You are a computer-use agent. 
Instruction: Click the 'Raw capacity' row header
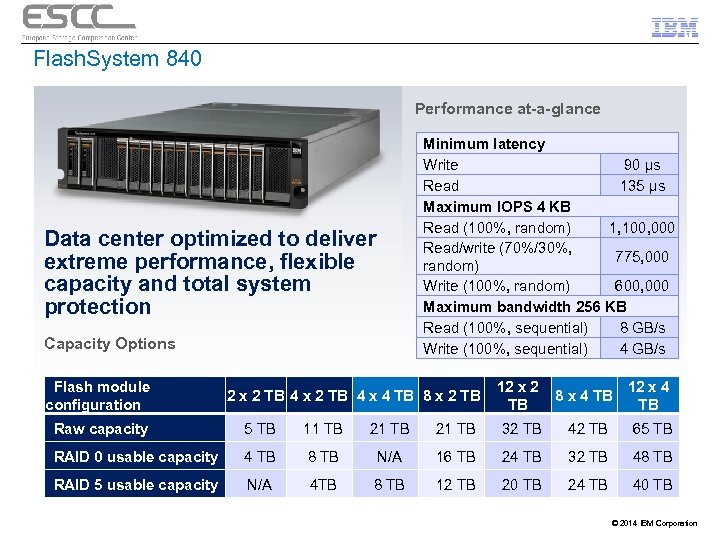click(135, 429)
